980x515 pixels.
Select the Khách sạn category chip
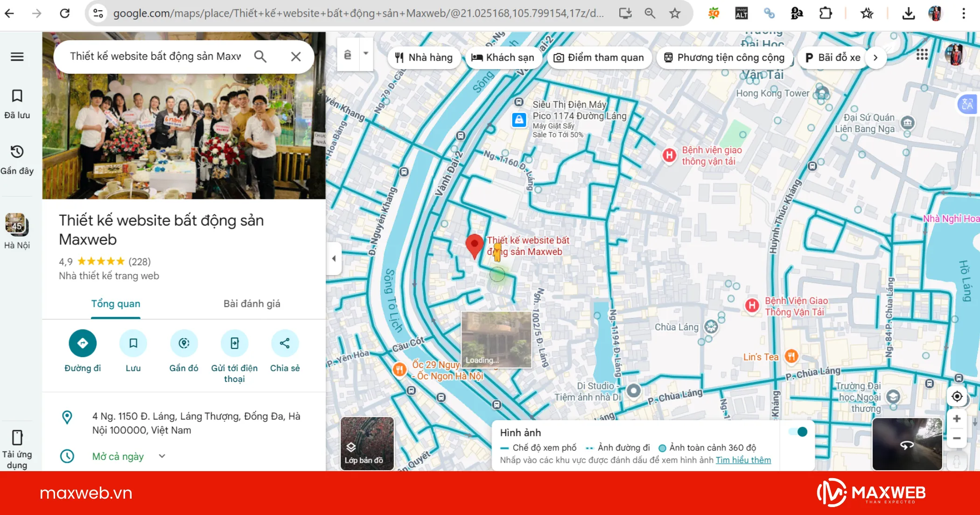click(x=504, y=57)
